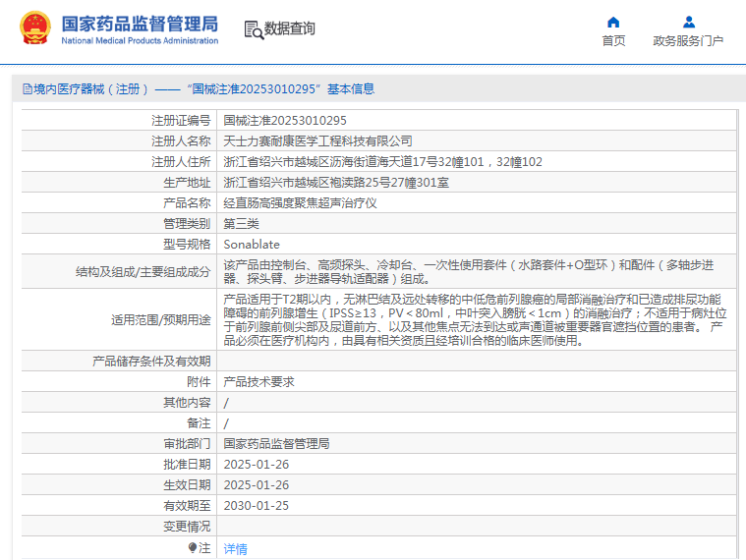Click the 适用范围/预期用途 label

161,320
